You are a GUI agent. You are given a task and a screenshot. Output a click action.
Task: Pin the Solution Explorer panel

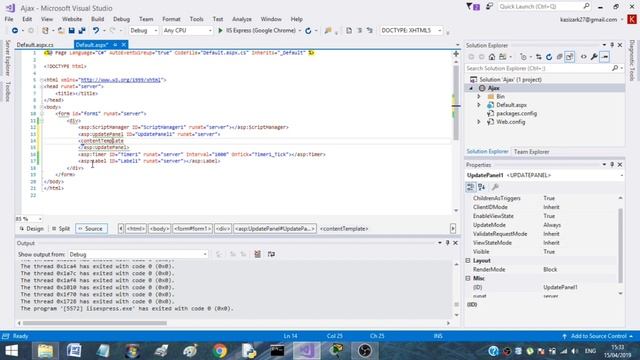[x=612, y=45]
